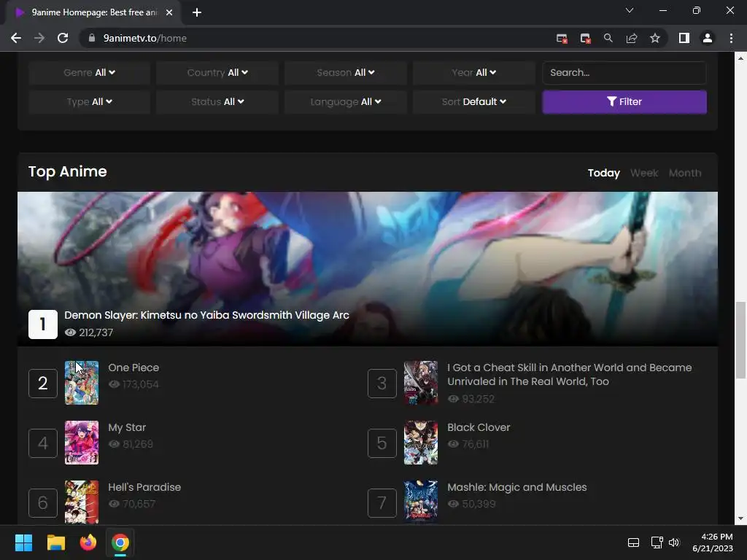Click the My Star poster thumbnail
Viewport: 747px width, 560px height.
pyautogui.click(x=82, y=443)
